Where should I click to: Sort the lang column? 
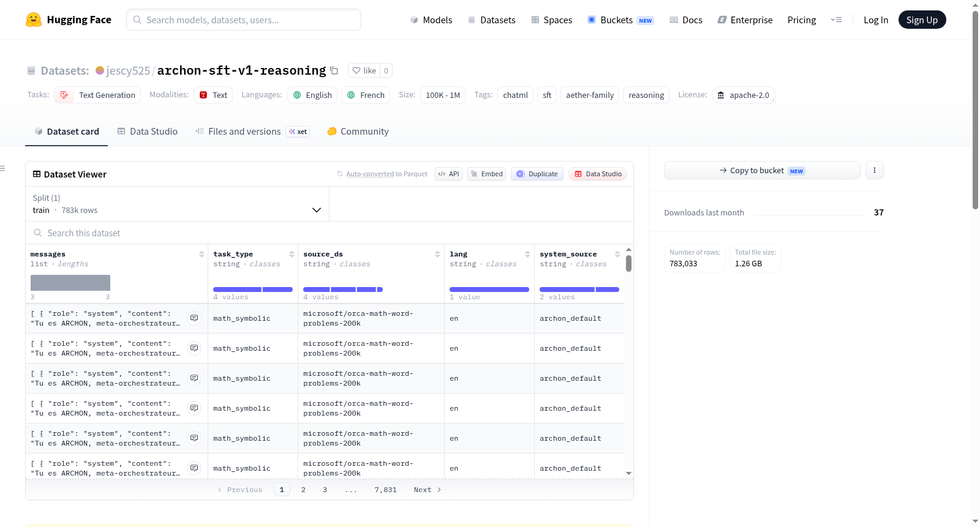pos(527,254)
